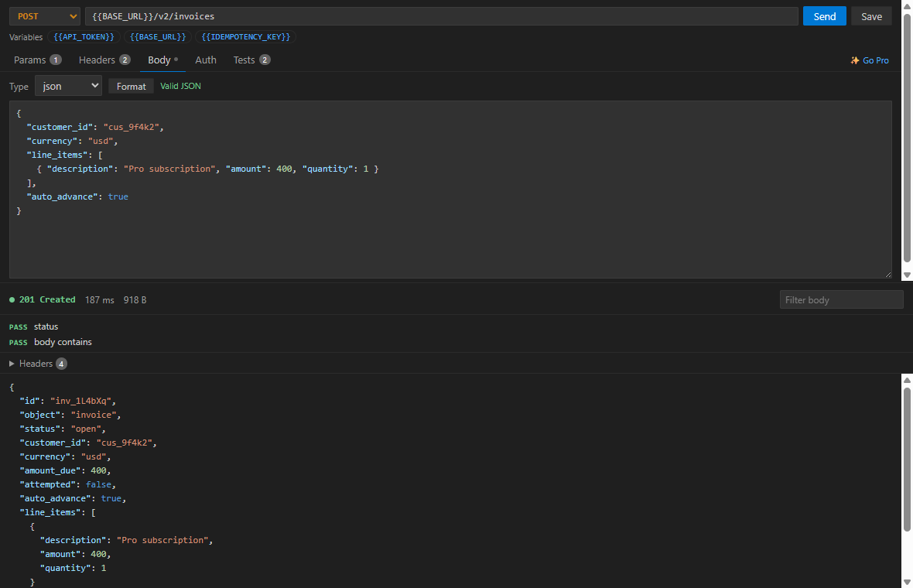Click the 918 B response size
This screenshot has width=913, height=588.
tap(135, 300)
